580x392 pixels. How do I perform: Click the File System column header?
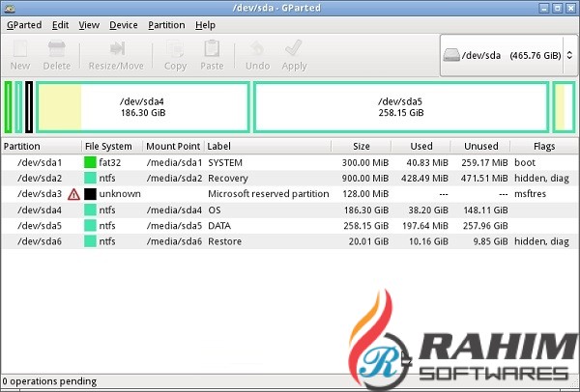(112, 147)
